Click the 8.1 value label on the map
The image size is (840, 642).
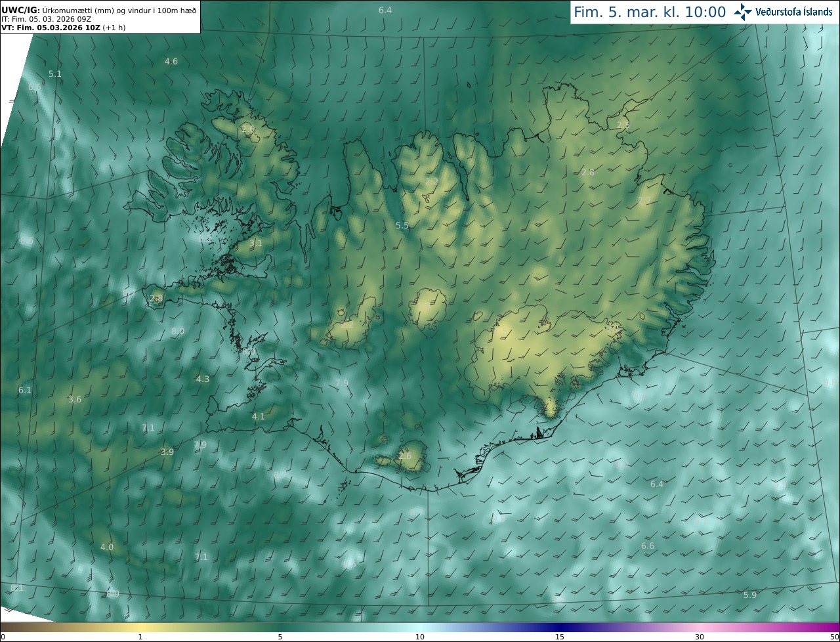[x=17, y=588]
